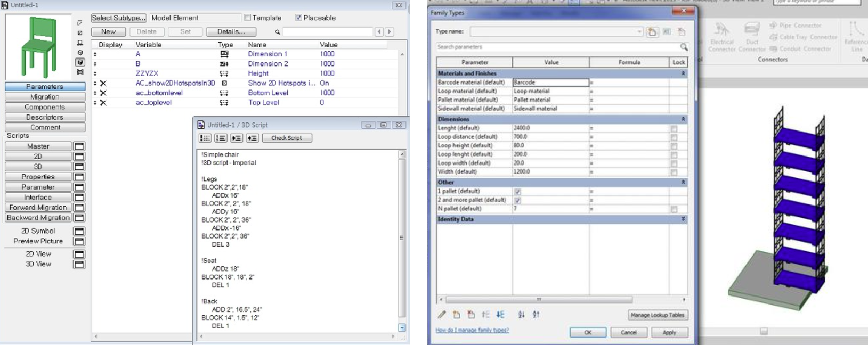The width and height of the screenshot is (868, 345).
Task: Open the Descriptors section
Action: (45, 117)
